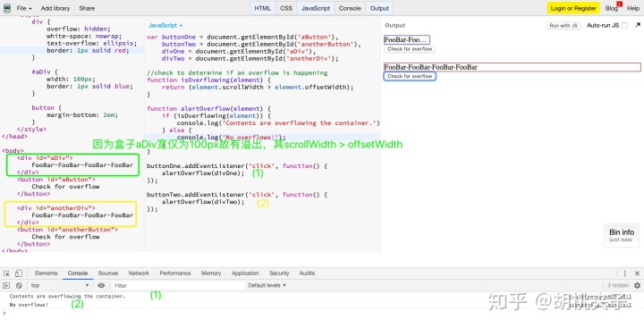Toggle the JS Bin Console panel tab
644x328 pixels.
click(x=350, y=8)
